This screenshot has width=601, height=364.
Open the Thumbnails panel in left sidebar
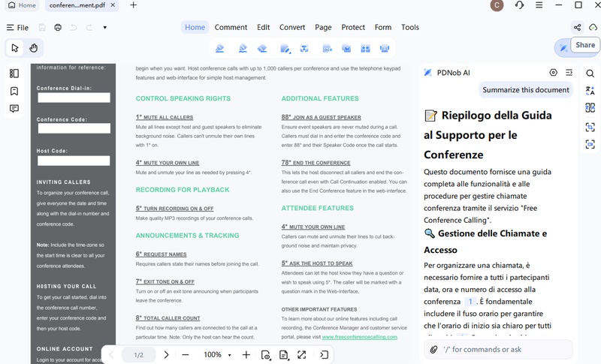click(x=14, y=73)
